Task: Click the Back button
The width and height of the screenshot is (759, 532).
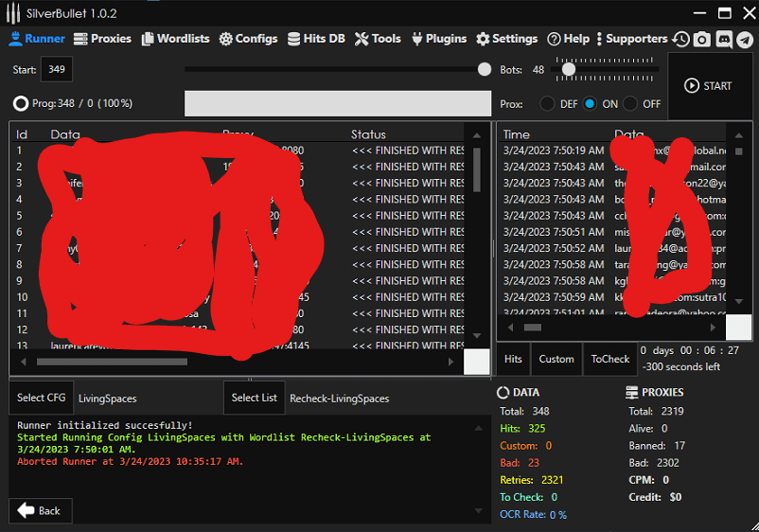Action: (x=40, y=510)
